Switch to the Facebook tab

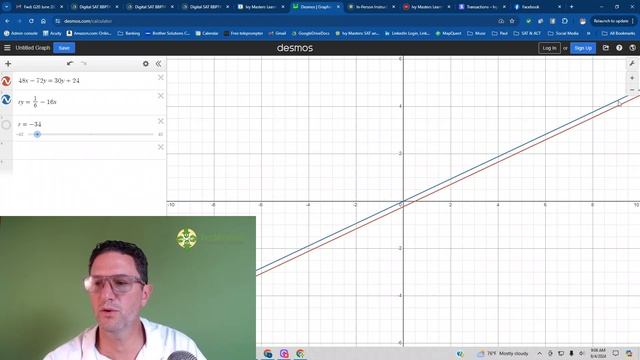coord(537,7)
